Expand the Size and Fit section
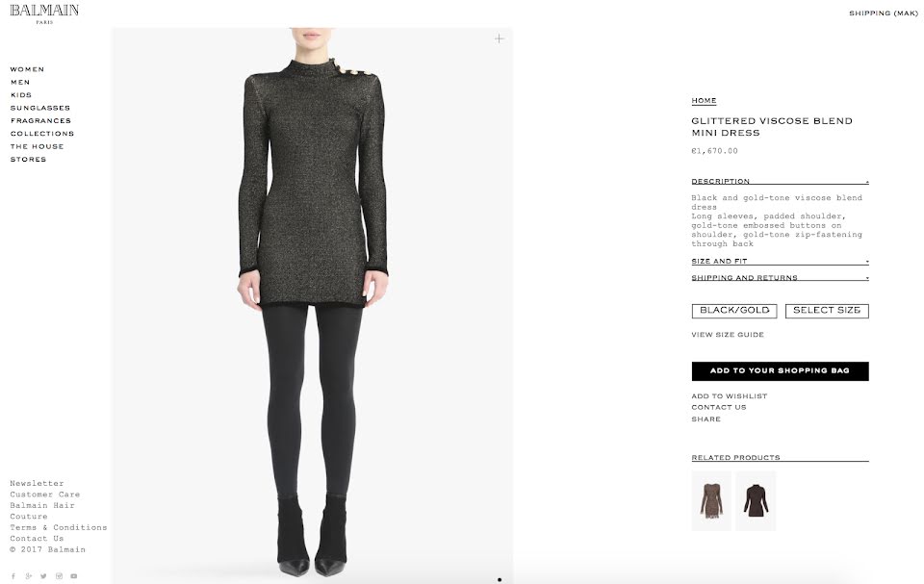The image size is (924, 584). point(780,261)
